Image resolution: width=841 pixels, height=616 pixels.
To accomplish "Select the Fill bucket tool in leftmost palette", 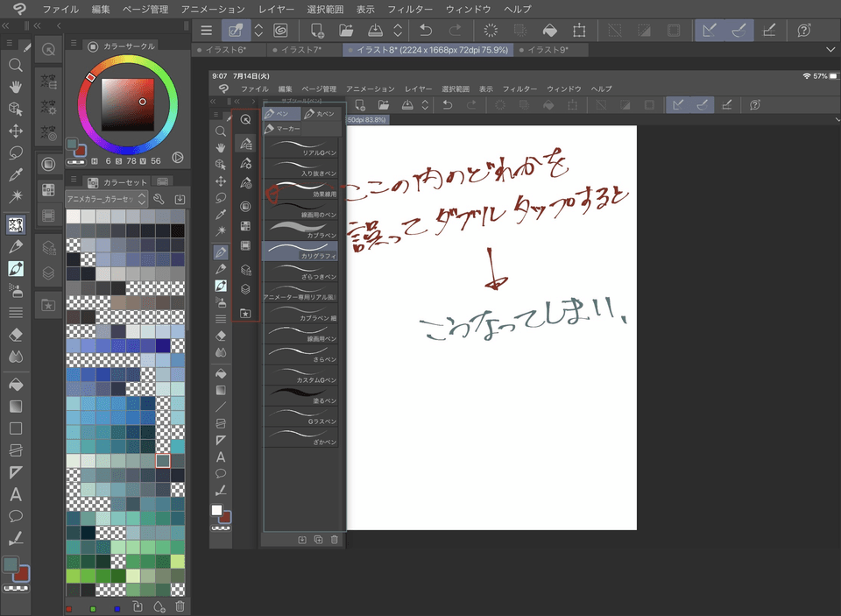I will 16,384.
